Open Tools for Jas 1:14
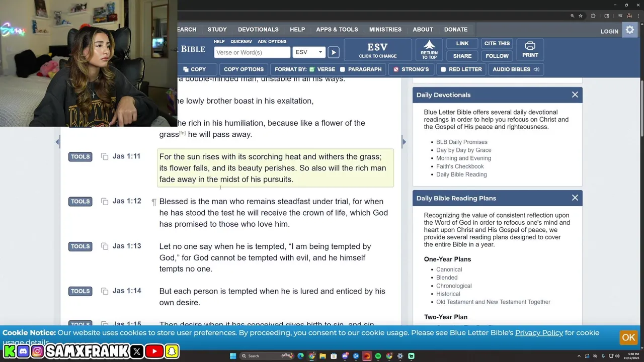This screenshot has height=362, width=644. coord(80,291)
